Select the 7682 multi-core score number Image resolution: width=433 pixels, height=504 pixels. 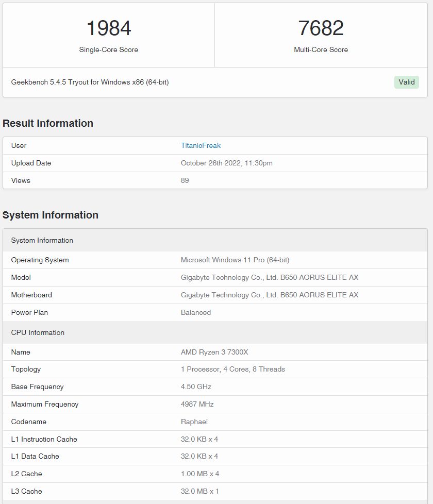pos(321,28)
